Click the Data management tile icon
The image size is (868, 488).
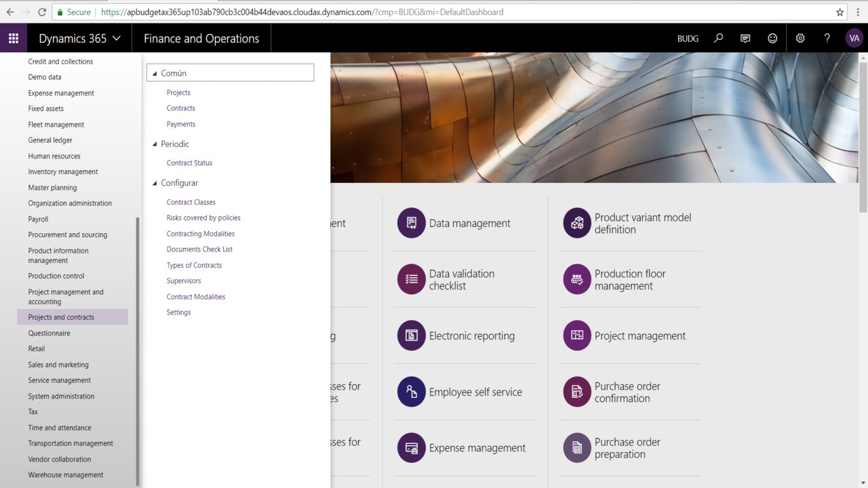(412, 223)
